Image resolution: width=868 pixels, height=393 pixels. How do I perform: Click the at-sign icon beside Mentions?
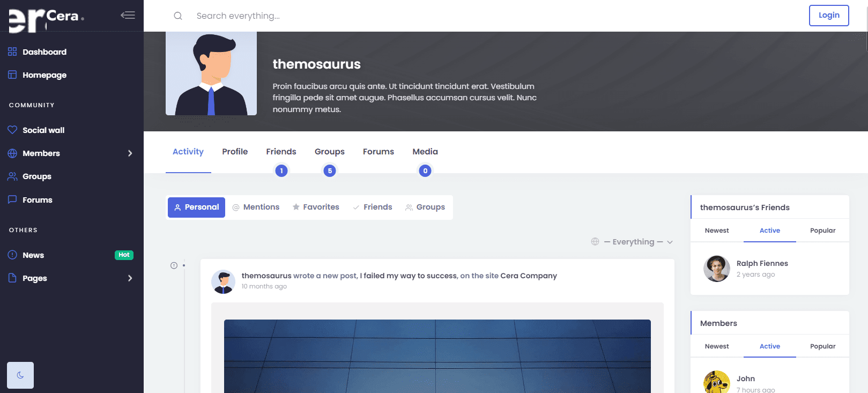236,207
